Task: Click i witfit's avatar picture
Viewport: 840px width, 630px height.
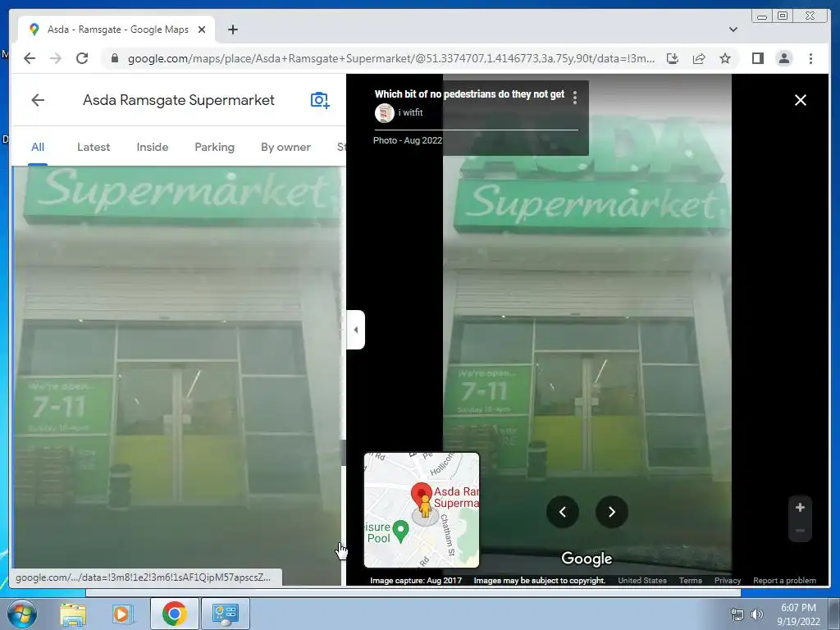Action: [x=384, y=113]
